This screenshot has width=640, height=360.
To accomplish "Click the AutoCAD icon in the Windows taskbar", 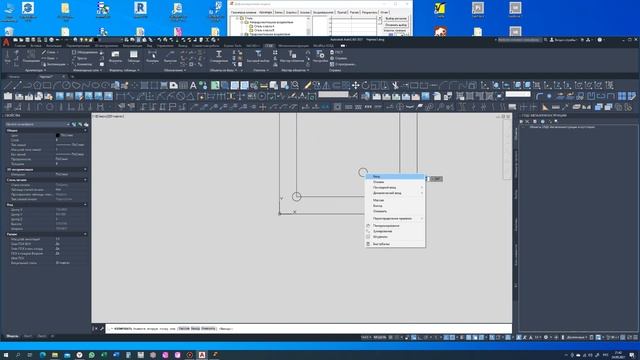I will point(202,355).
